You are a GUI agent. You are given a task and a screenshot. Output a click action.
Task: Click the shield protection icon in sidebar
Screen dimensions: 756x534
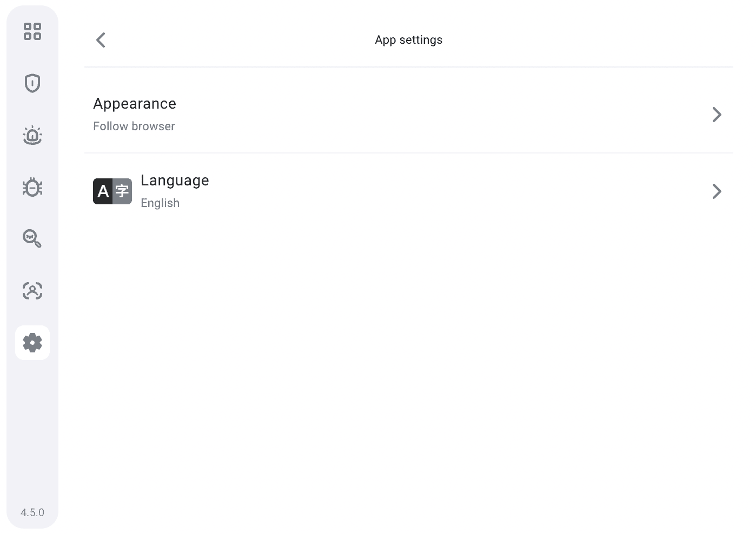(x=32, y=83)
